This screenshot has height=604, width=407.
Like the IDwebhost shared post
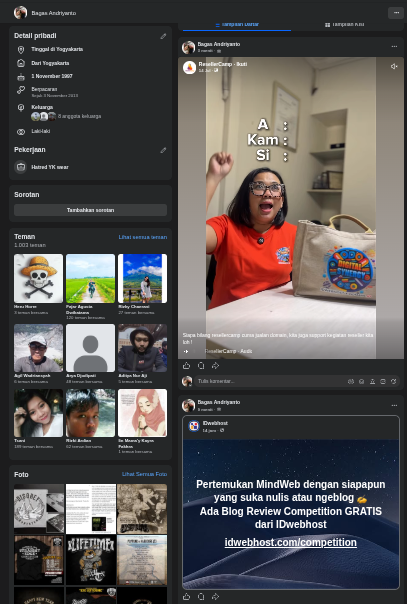coord(187,596)
